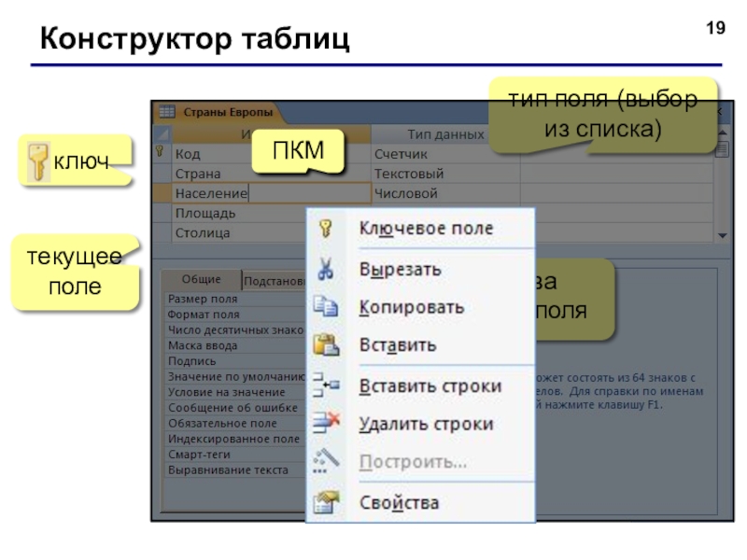This screenshot has height=560, width=747.
Task: Click the scissors icon for Вырезать
Action: point(325,269)
